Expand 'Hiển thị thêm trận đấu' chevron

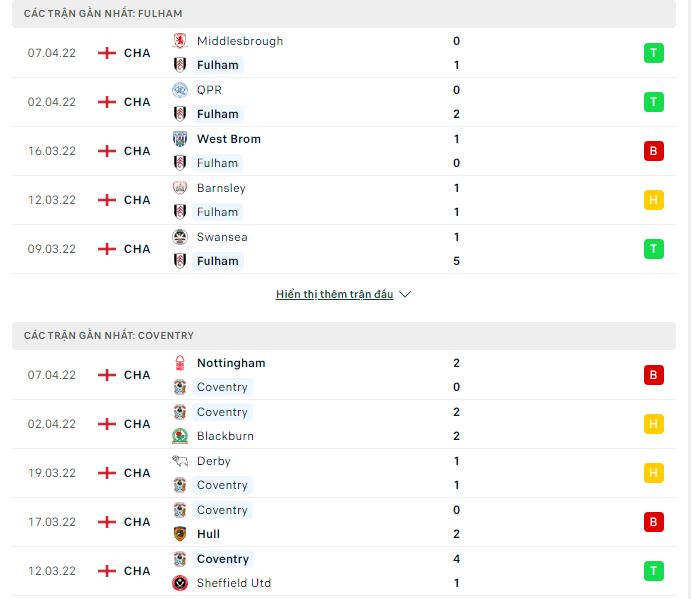click(x=405, y=295)
